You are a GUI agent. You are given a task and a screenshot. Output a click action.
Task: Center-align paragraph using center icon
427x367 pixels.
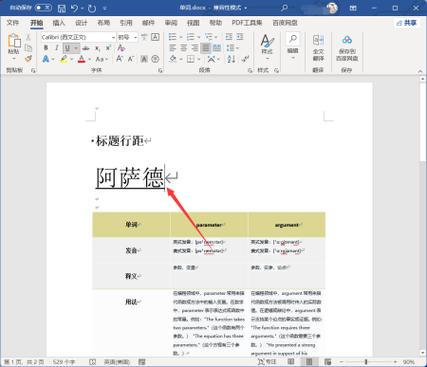(184, 48)
